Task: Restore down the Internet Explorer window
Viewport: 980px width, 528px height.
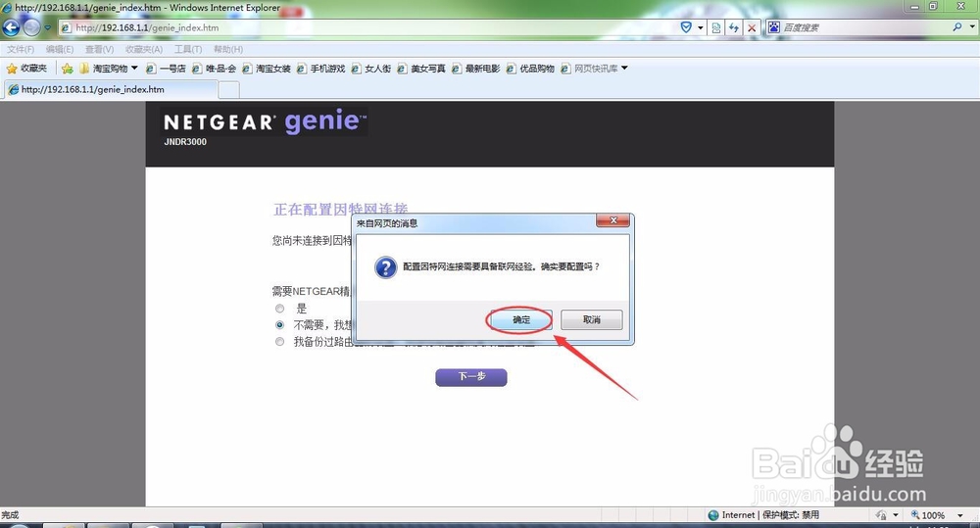Action: click(x=933, y=6)
